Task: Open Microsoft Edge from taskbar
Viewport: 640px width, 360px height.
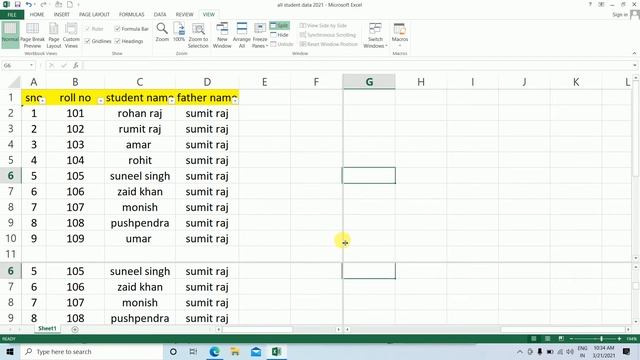Action: click(x=214, y=351)
